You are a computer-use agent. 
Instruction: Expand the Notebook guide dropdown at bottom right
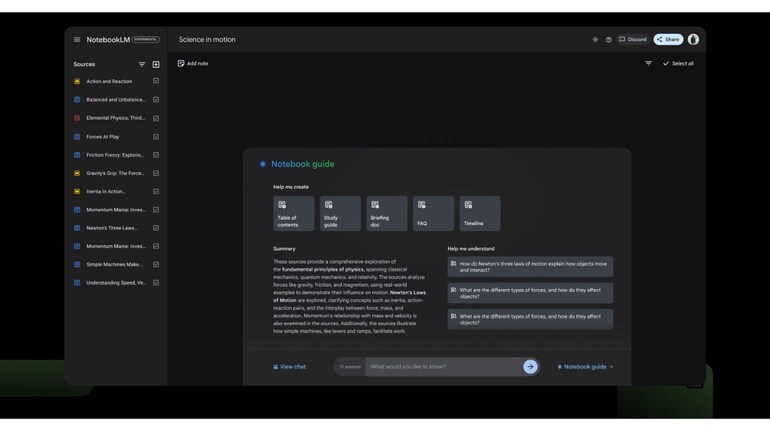pyautogui.click(x=585, y=367)
